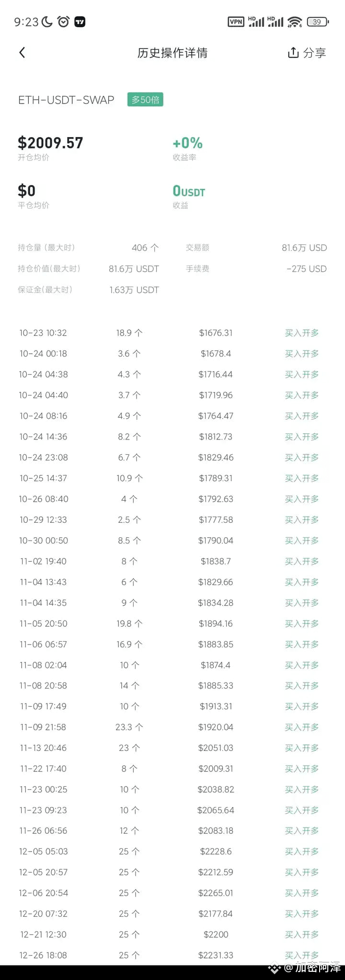This screenshot has width=345, height=980.
Task: Tap the share upload icon
Action: 293,52
